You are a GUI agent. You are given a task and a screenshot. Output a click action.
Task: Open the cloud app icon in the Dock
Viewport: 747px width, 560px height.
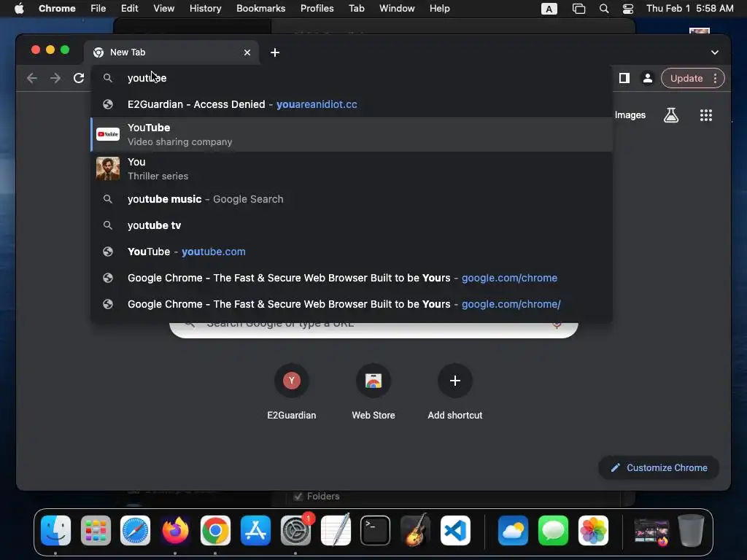tap(513, 531)
